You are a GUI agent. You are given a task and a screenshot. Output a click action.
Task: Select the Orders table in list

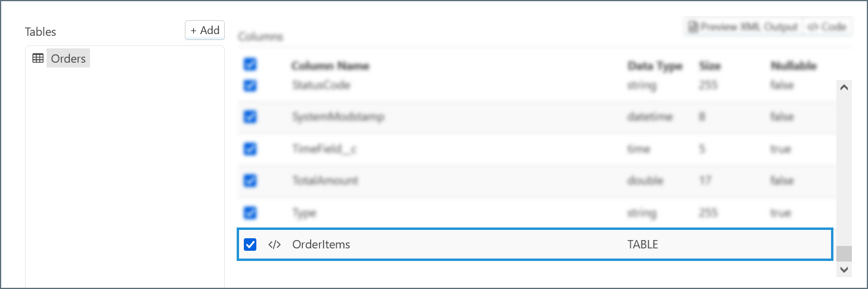[68, 59]
